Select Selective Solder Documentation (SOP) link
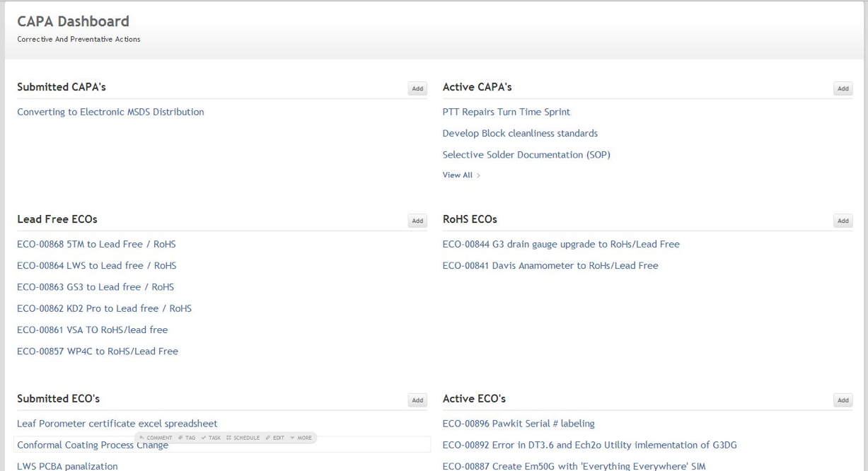This screenshot has height=471, width=868. (526, 154)
